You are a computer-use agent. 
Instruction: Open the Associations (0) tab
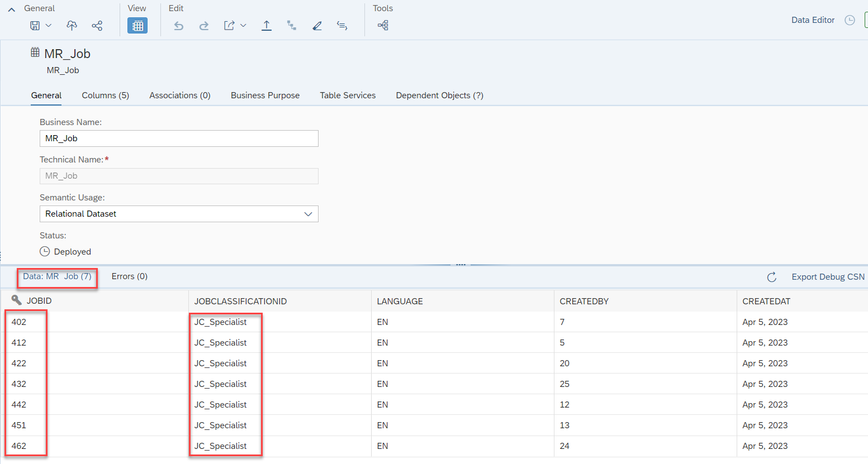click(x=179, y=95)
